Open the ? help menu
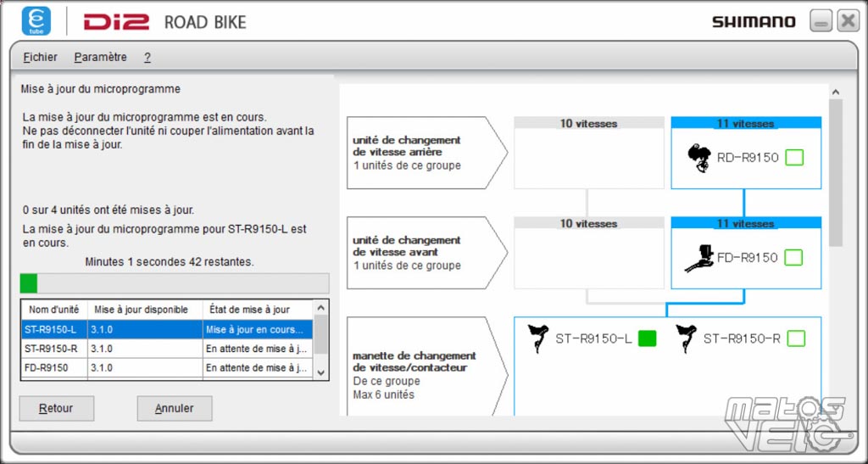 click(147, 58)
